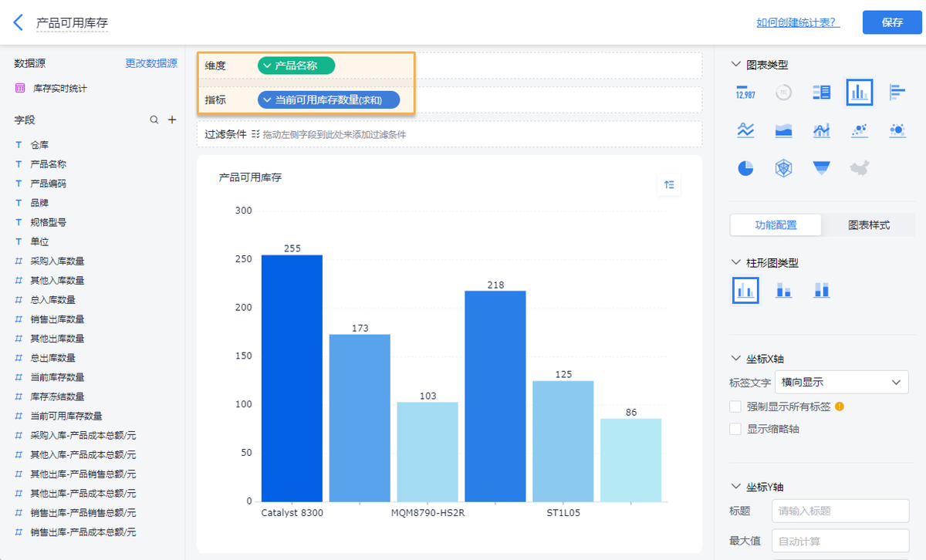Open the field search in the sidebar
The width and height of the screenshot is (926, 560).
coord(155,120)
